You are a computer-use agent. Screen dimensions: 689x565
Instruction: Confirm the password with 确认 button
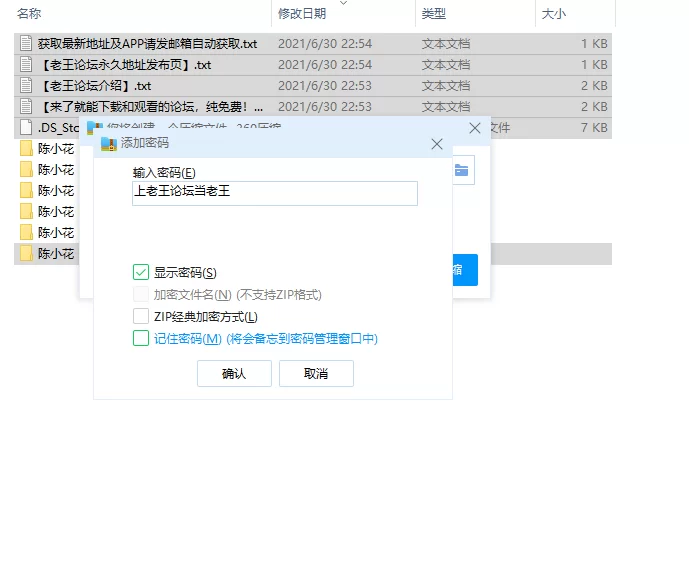(234, 373)
